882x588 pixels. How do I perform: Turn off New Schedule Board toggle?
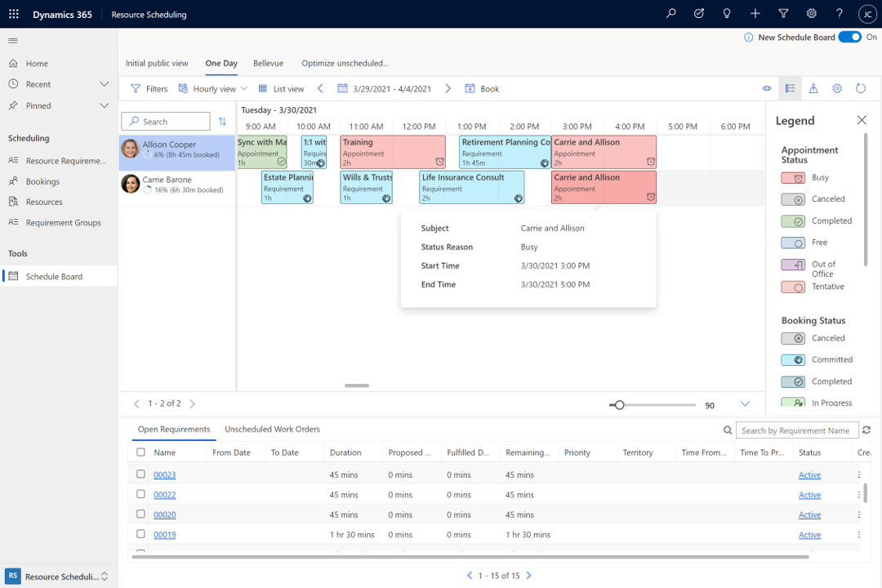pos(849,37)
